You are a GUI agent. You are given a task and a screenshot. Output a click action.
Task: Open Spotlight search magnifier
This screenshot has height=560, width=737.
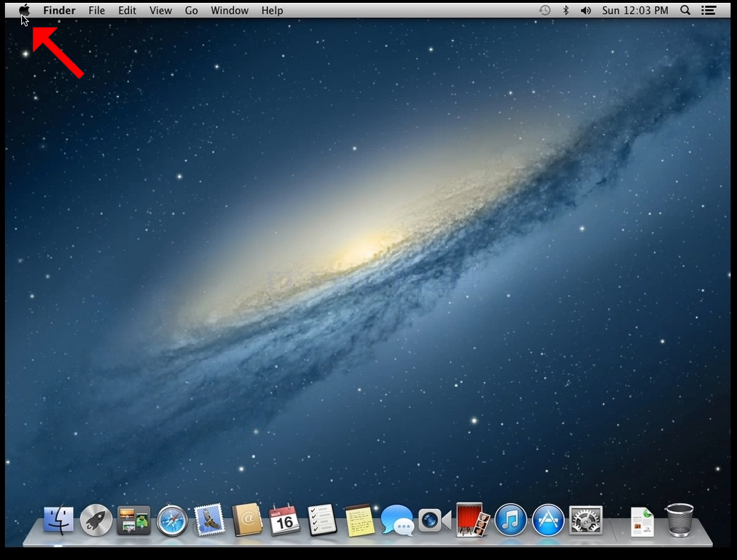(685, 10)
